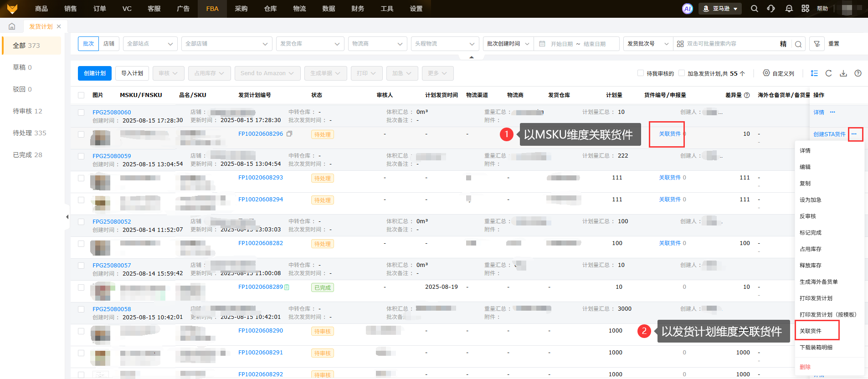Click the home icon tab
Viewport: 868px width, 379px height.
12,26
